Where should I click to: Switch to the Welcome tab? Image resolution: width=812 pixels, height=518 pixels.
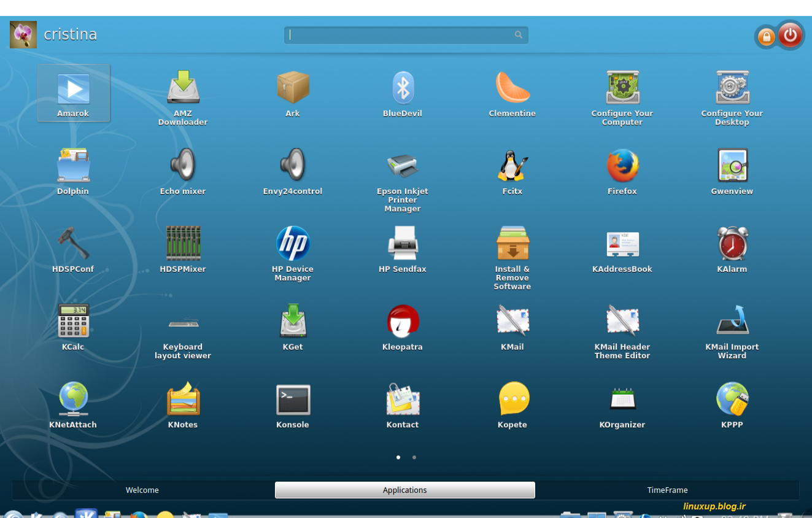[142, 490]
